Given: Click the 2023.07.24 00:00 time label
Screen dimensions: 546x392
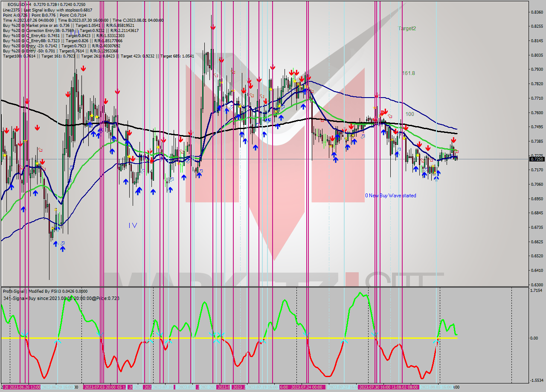Looking at the screenshot, I should [306, 387].
